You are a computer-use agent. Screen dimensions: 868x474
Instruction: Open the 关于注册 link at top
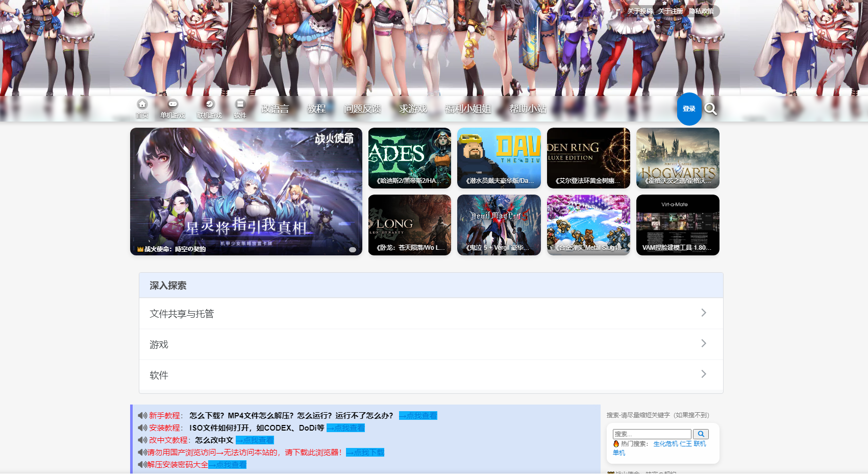(671, 11)
